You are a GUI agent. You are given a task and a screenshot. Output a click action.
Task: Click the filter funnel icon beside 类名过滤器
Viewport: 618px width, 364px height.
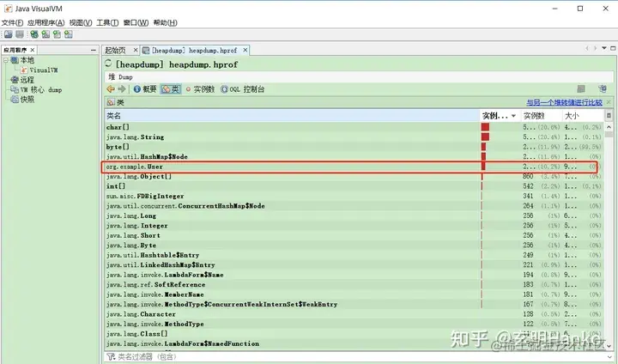[111, 357]
